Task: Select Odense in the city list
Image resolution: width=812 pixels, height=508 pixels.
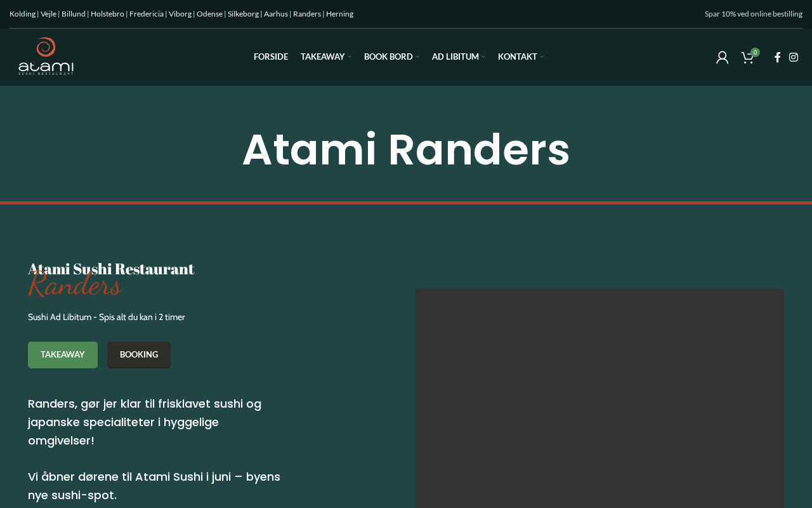Action: tap(209, 14)
